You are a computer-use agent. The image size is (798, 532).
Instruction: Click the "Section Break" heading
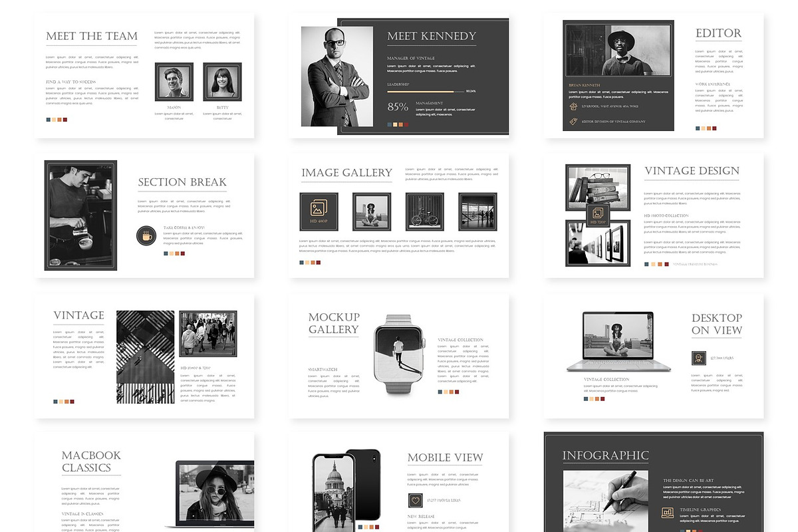182,182
